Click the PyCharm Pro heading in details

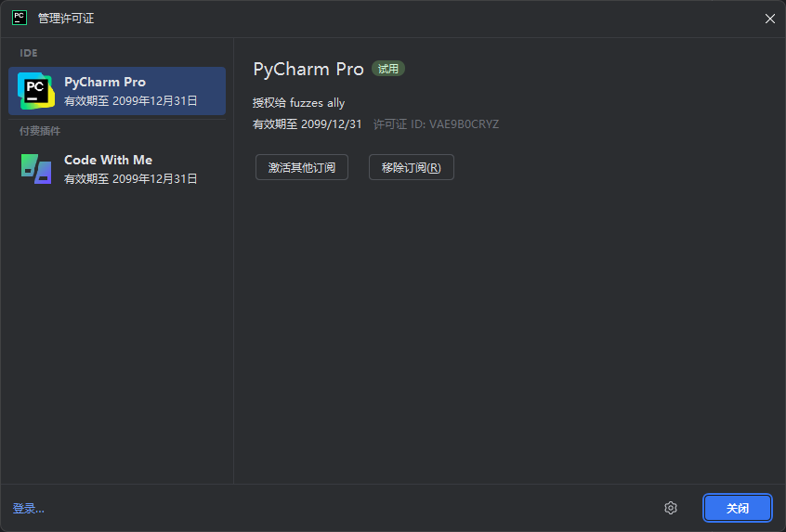point(308,69)
